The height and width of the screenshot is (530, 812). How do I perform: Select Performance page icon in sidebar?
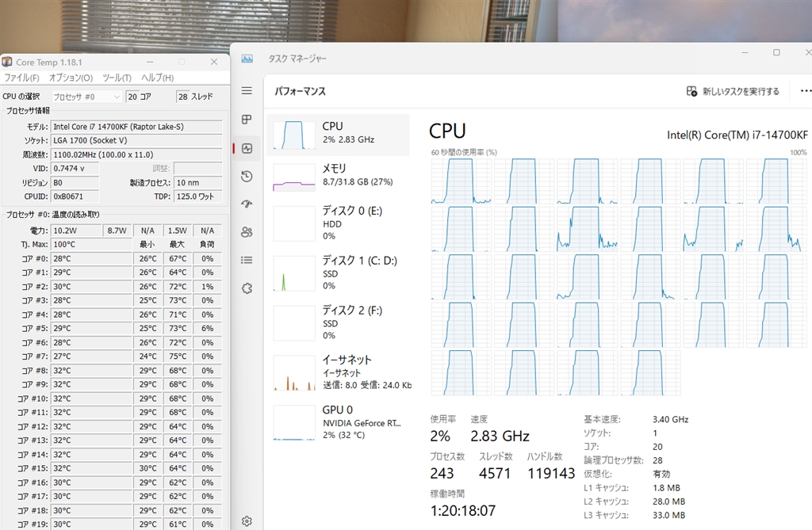[x=247, y=149]
